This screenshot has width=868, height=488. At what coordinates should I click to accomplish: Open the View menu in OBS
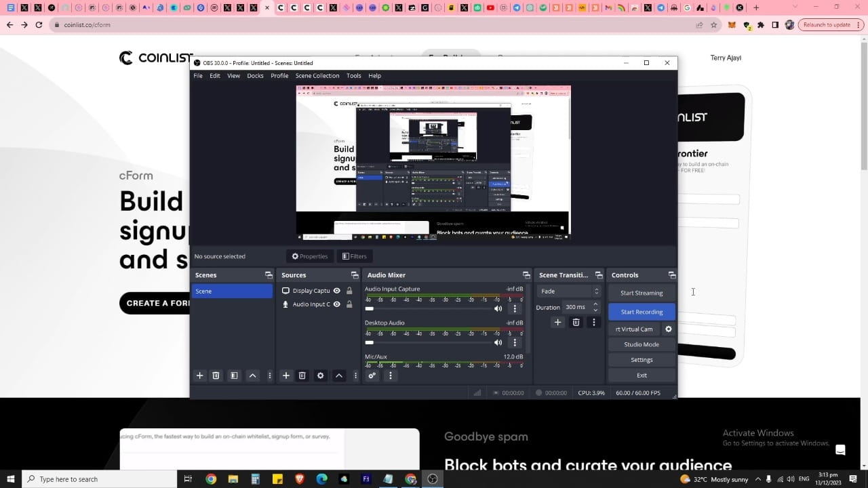click(x=233, y=76)
